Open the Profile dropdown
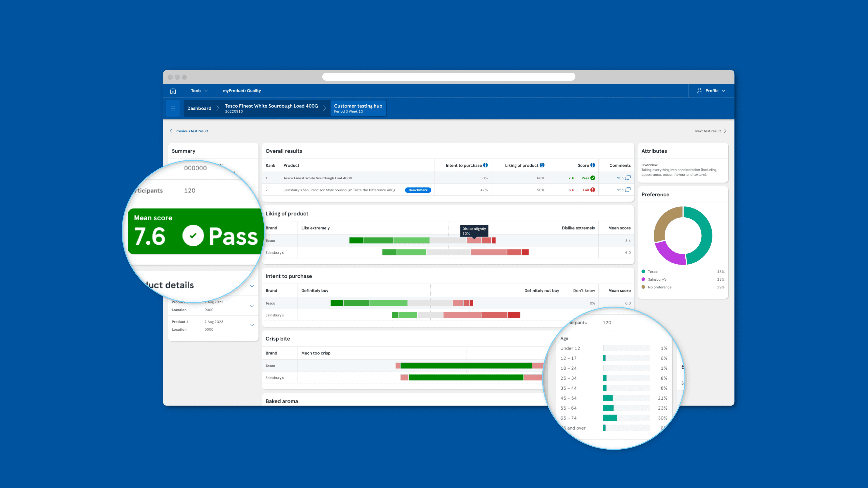Screen dimensions: 868x488 (712, 91)
